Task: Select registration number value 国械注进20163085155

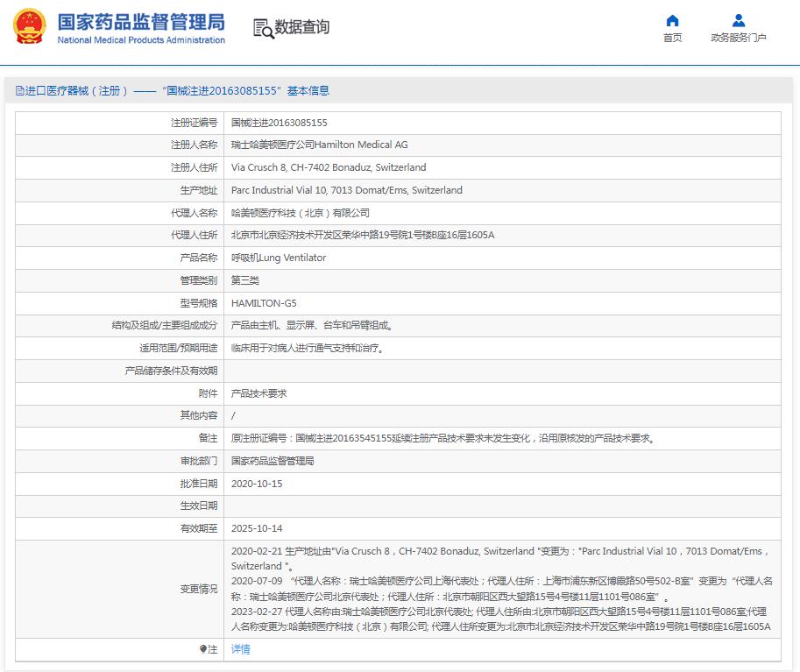Action: 279,123
